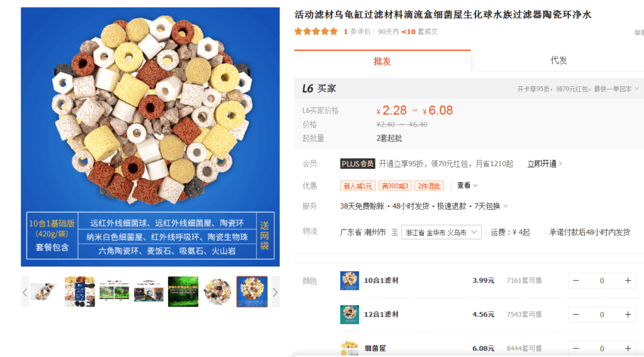Select the 12合1滤材 color option image
This screenshot has width=644, height=357.
(350, 315)
